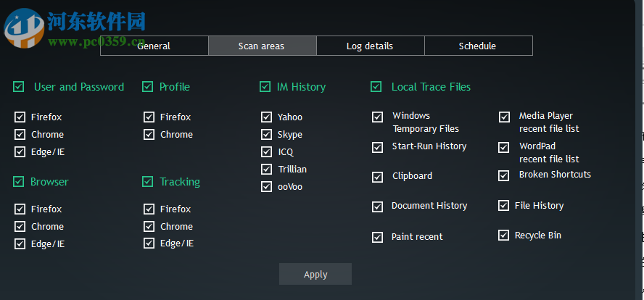Click the 'Document History' label text
Image resolution: width=644 pixels, height=300 pixels.
tap(429, 206)
